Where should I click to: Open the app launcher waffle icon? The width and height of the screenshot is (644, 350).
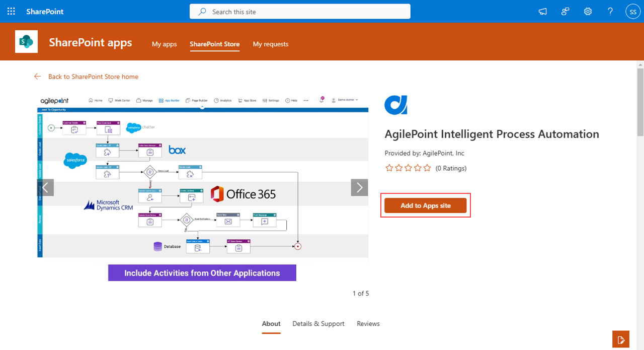click(x=11, y=11)
